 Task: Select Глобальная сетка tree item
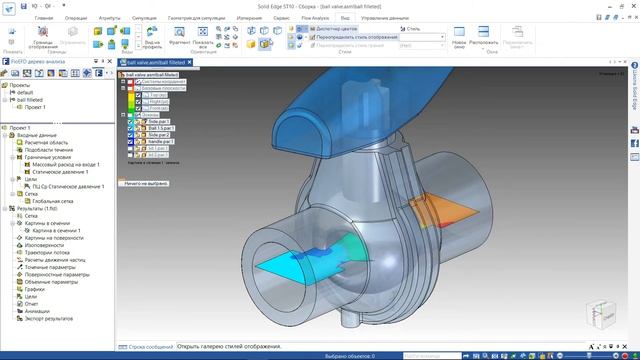[x=53, y=201]
